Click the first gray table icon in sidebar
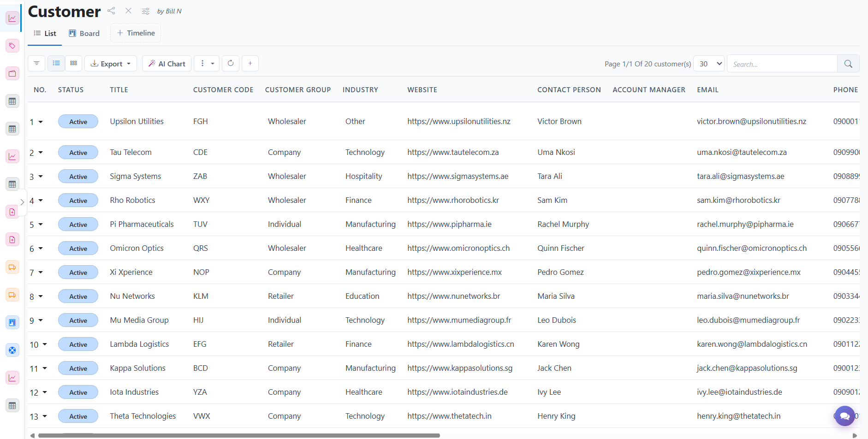The height and width of the screenshot is (439, 868). point(12,101)
